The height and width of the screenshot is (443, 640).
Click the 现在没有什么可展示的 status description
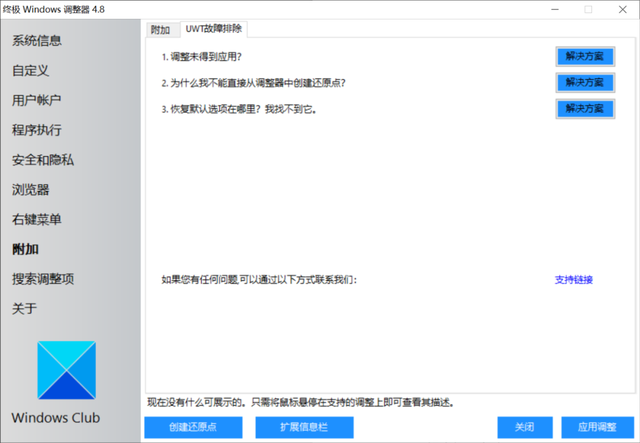[301, 403]
